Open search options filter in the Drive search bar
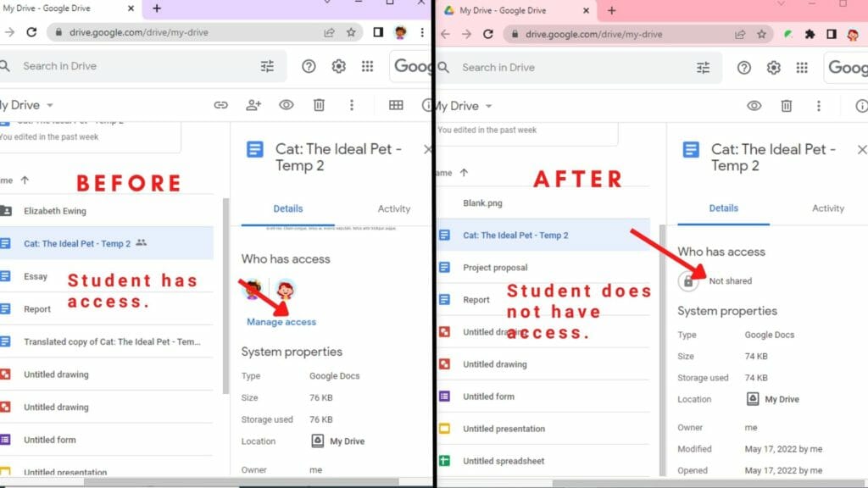Viewport: 868px width, 488px height. (267, 65)
